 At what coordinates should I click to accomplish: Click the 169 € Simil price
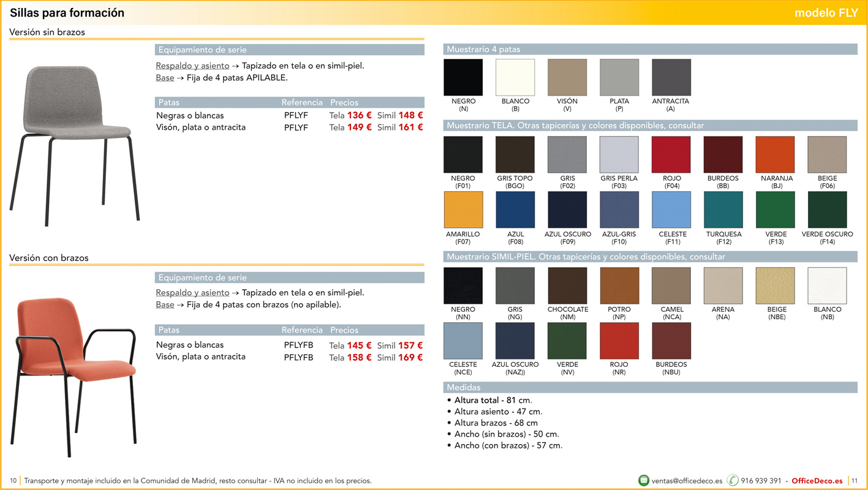pyautogui.click(x=410, y=357)
